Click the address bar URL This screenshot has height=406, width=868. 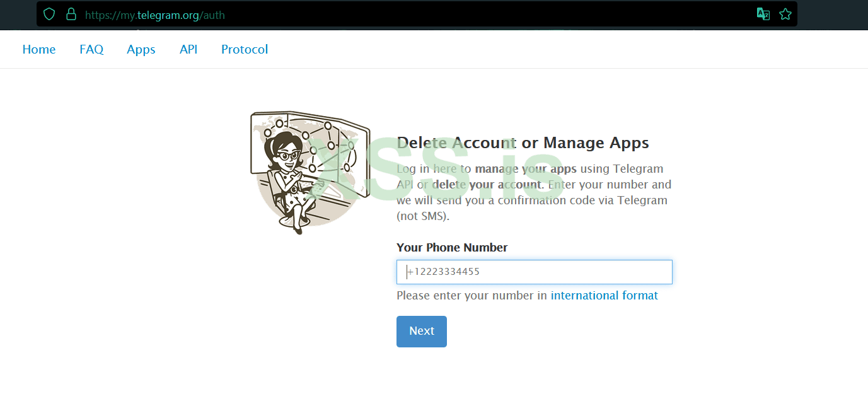(155, 14)
